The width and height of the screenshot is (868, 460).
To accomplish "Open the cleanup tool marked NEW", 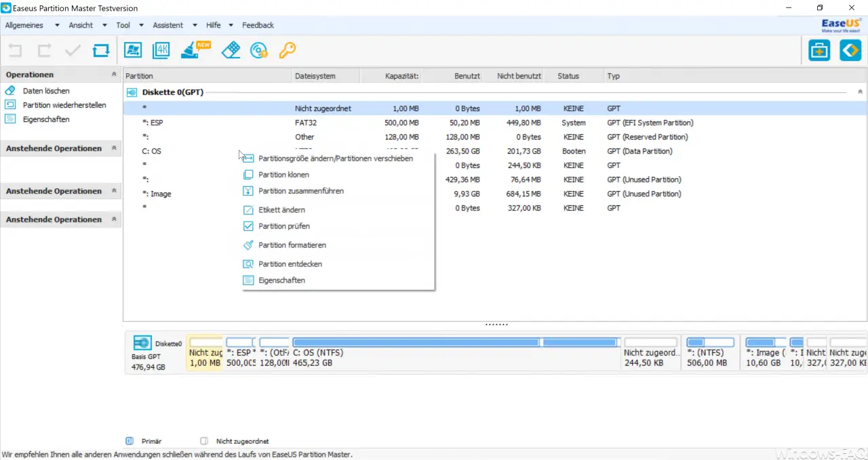I will (x=196, y=50).
